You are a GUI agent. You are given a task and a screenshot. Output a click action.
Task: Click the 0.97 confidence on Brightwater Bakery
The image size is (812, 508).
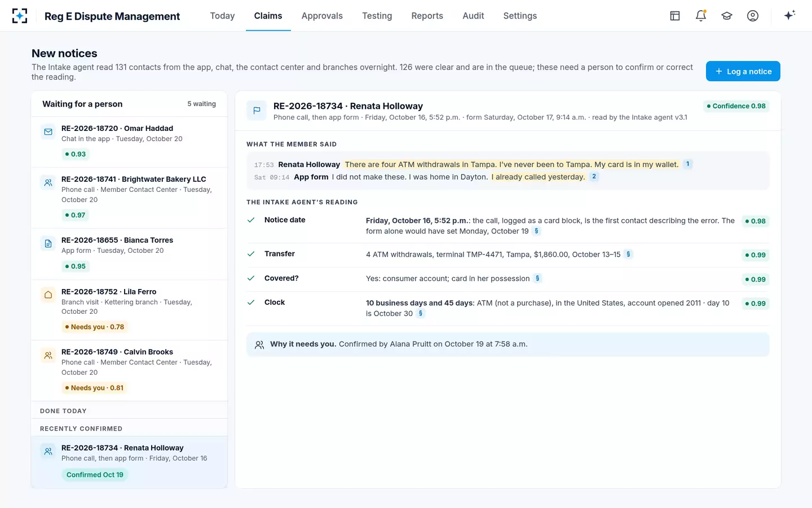[76, 215]
